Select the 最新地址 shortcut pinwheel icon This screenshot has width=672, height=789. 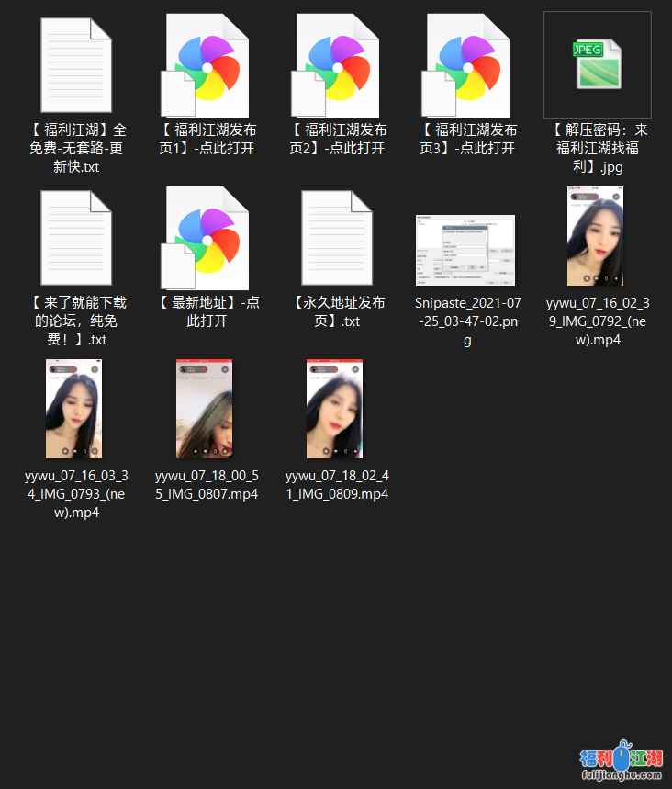pyautogui.click(x=207, y=237)
